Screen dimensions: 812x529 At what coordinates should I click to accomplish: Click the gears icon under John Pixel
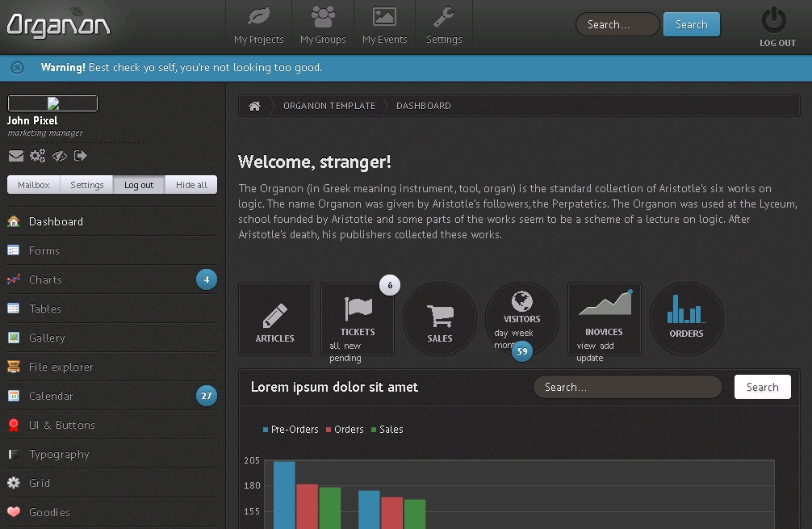tap(38, 156)
